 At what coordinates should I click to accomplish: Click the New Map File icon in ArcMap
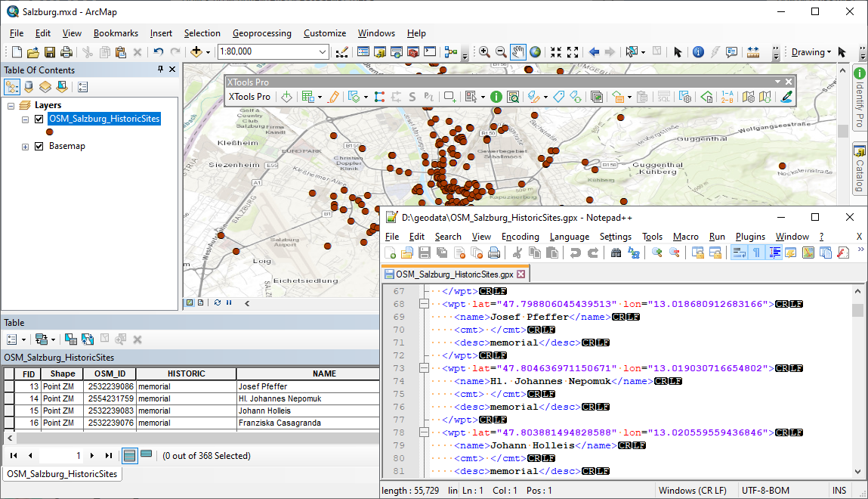point(17,52)
